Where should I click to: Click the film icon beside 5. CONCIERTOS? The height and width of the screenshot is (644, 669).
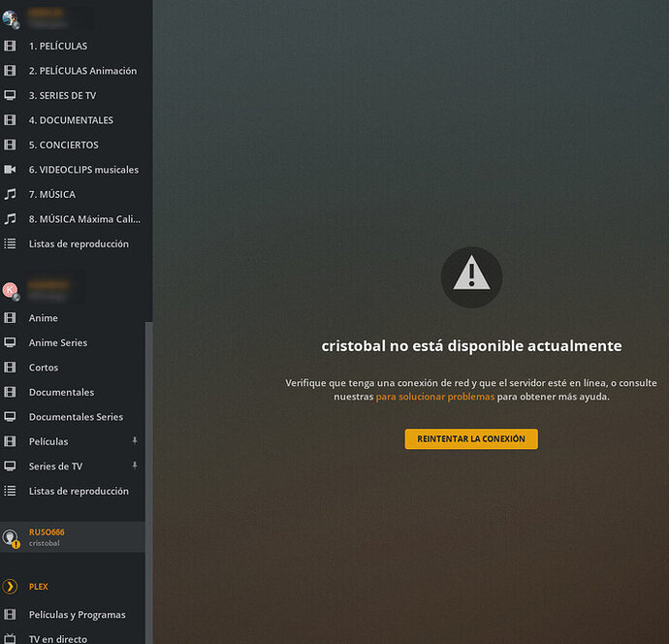(10, 145)
